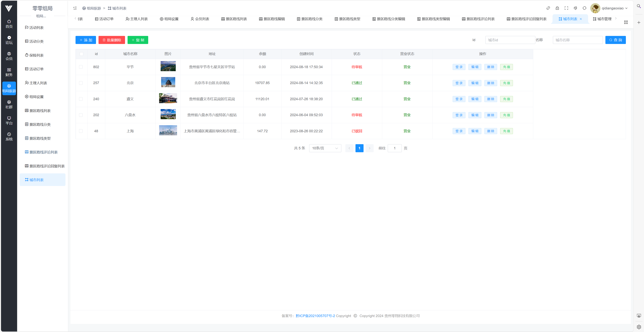The width and height of the screenshot is (644, 332).
Task: Select all rows with header checkbox
Action: pos(82,54)
